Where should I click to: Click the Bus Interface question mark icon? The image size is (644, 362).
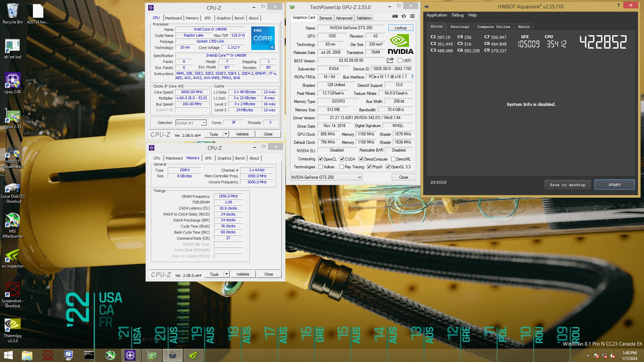click(x=412, y=77)
